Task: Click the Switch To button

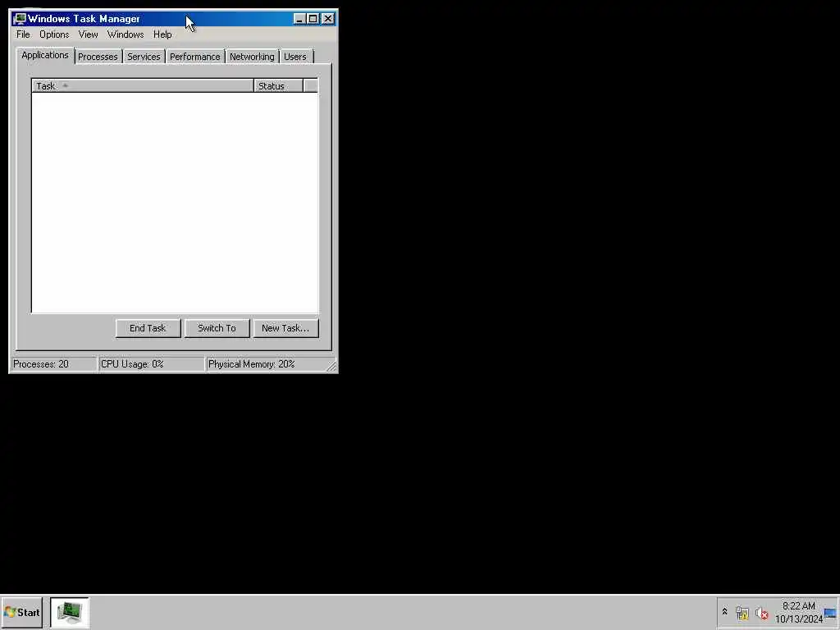Action: (217, 328)
